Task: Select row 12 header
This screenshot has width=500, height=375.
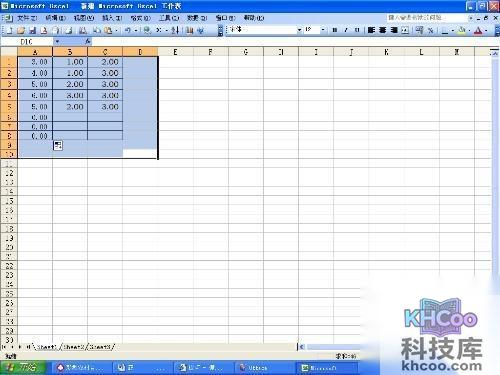Action: (x=9, y=173)
